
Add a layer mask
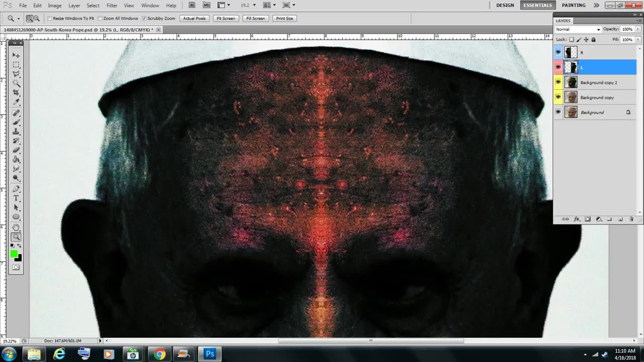point(588,219)
